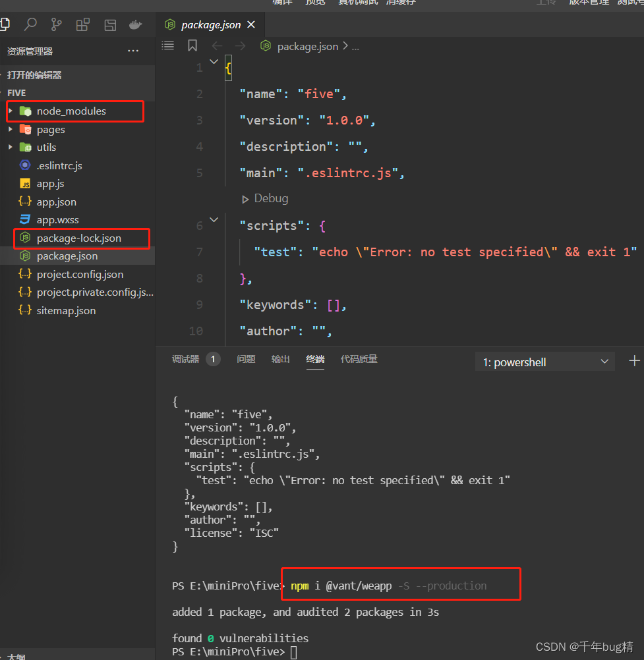Toggle the outline list icon
The width and height of the screenshot is (644, 660).
167,45
